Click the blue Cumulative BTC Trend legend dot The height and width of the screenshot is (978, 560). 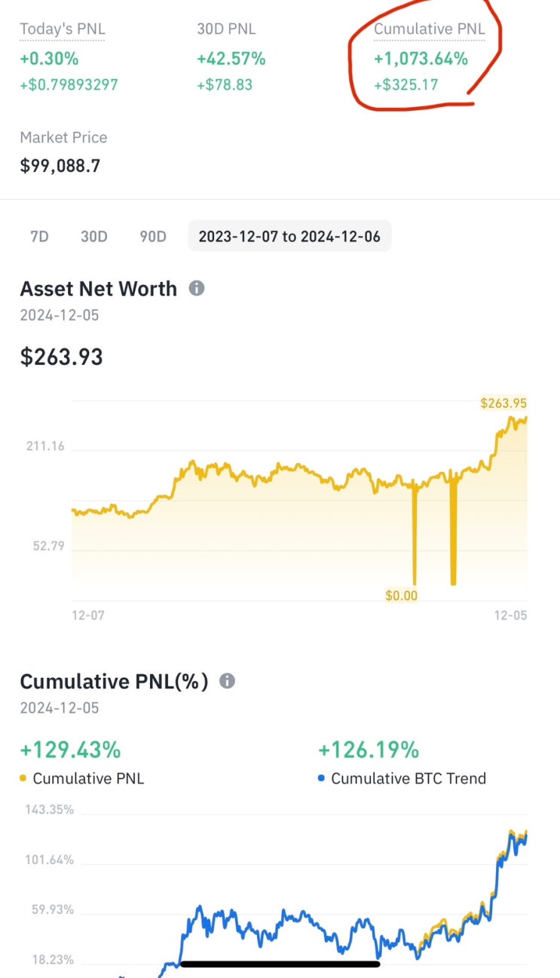[321, 778]
